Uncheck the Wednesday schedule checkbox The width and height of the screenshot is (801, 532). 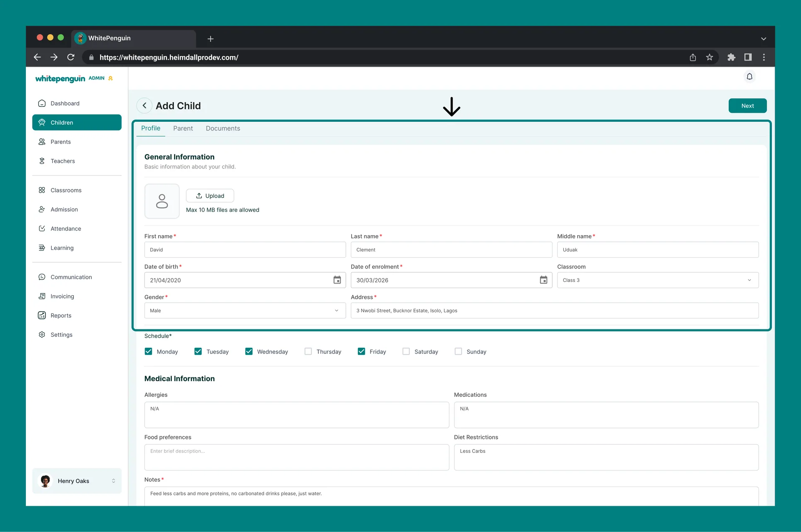click(249, 351)
